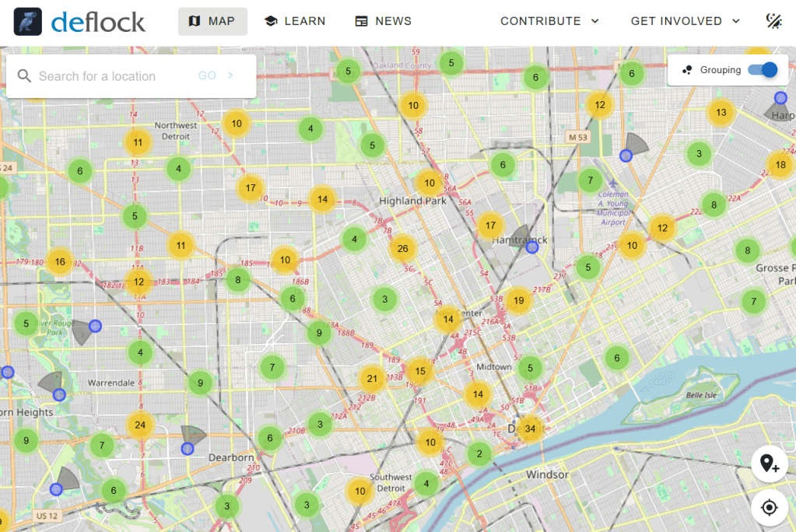Click the camera marker near Dearborn
The width and height of the screenshot is (796, 532).
[x=187, y=449]
